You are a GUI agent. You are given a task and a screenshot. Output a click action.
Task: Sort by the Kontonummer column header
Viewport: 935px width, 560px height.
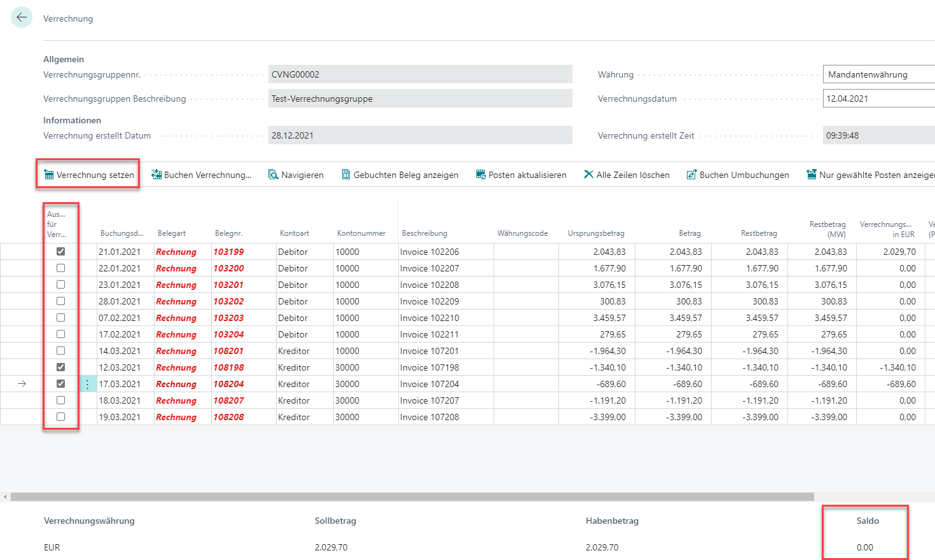click(361, 233)
